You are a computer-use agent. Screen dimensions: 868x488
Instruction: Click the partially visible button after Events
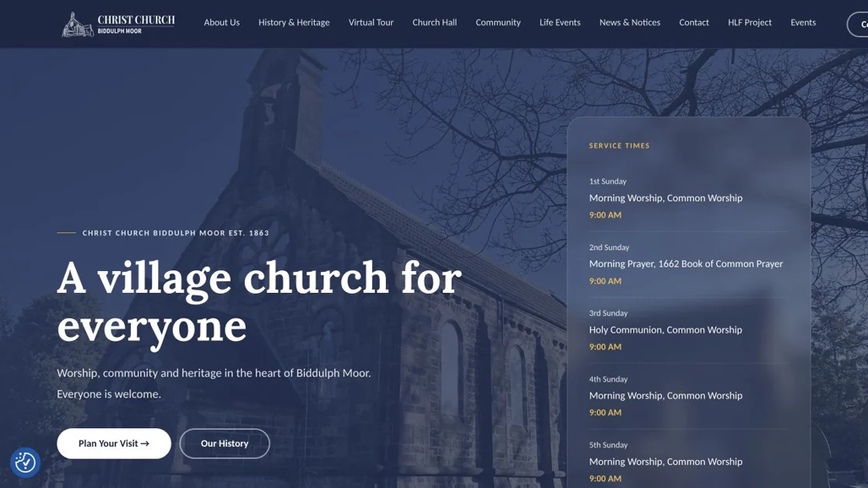[857, 24]
